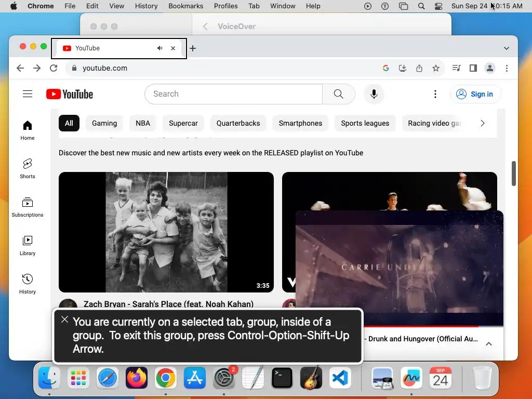
Task: Click the page vertical scrollbar thumb
Action: pyautogui.click(x=514, y=174)
